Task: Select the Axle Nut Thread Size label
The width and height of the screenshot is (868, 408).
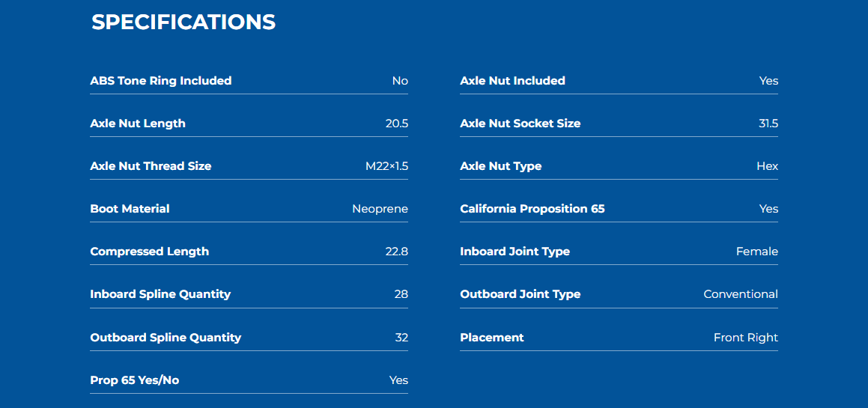Action: tap(151, 166)
